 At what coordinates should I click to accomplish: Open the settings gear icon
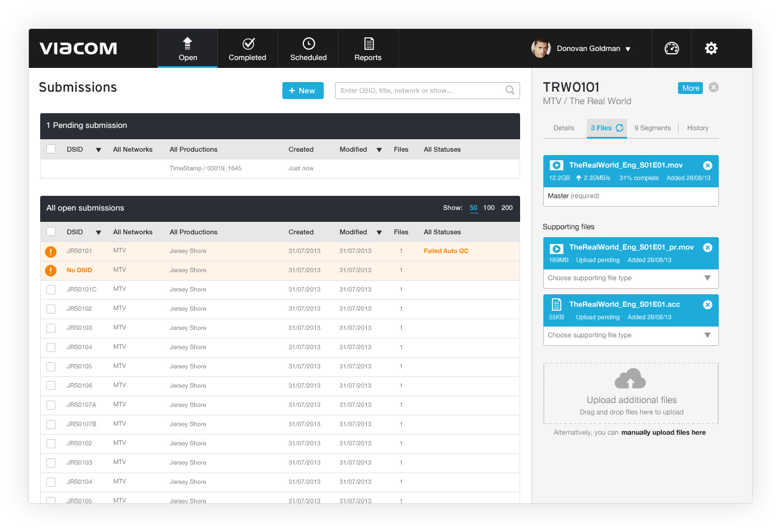click(x=711, y=48)
